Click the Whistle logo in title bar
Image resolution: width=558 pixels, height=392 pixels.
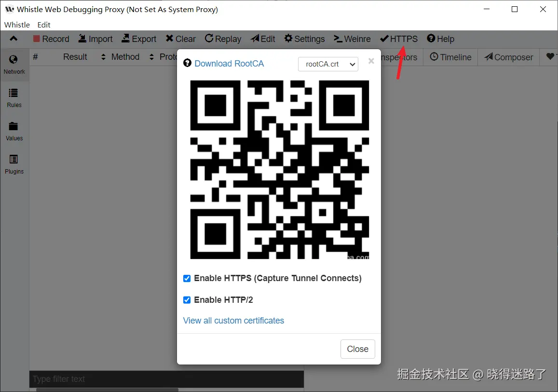point(9,9)
